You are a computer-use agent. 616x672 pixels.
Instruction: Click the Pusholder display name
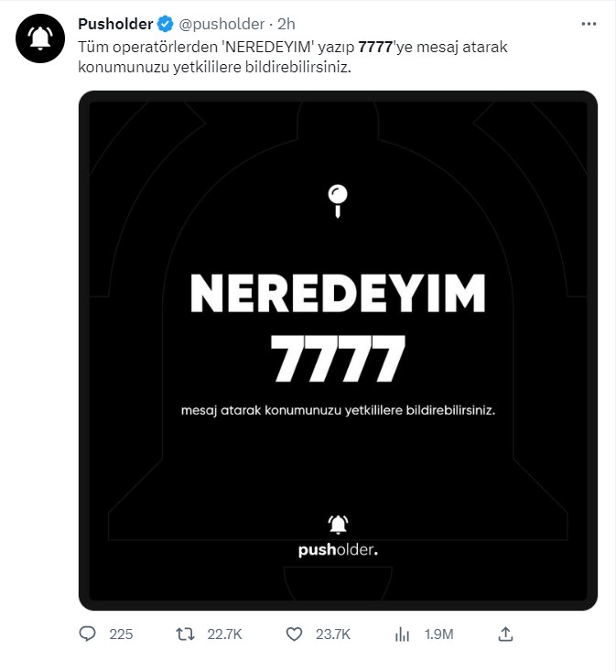[x=115, y=24]
